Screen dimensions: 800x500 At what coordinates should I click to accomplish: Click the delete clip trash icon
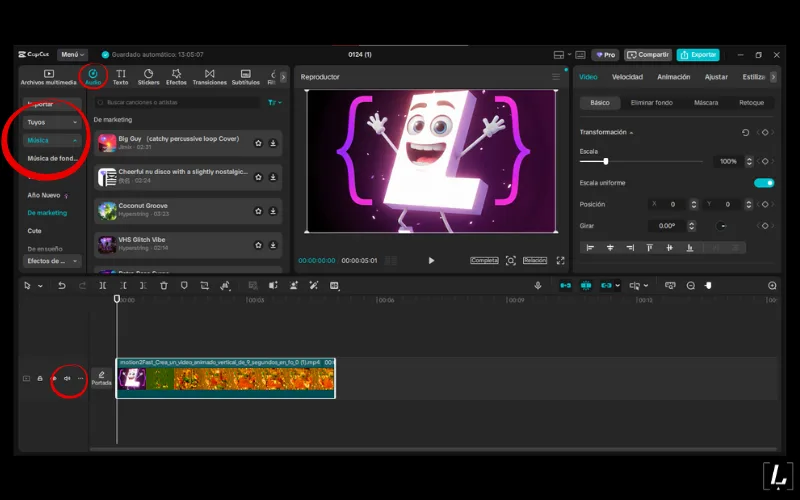(164, 286)
